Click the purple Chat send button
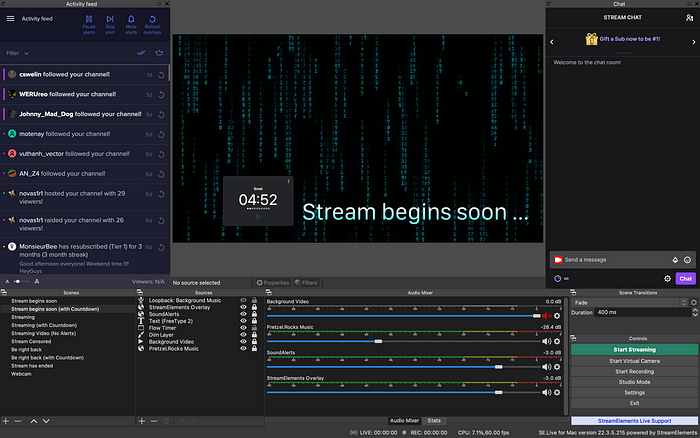This screenshot has height=438, width=700. click(x=685, y=279)
